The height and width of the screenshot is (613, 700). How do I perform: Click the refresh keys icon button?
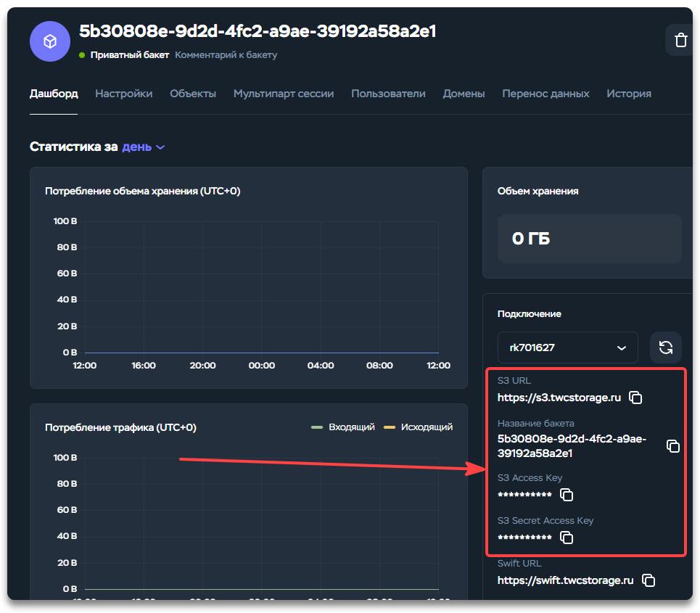pos(666,347)
